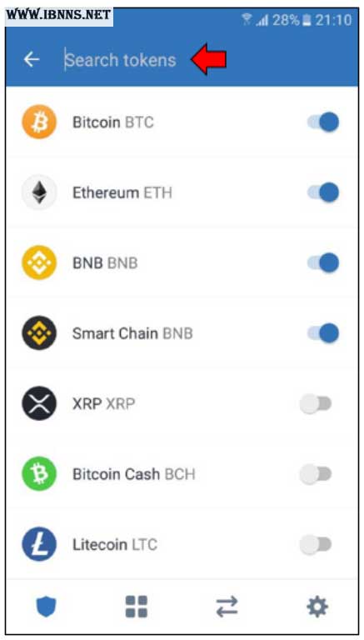Tap the back arrow in header
The width and height of the screenshot is (364, 640).
(x=32, y=60)
